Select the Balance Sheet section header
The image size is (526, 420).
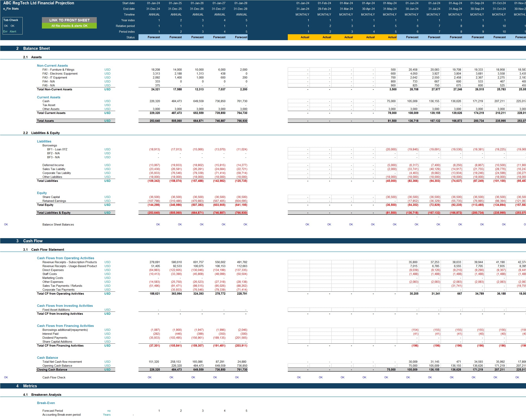[36, 48]
